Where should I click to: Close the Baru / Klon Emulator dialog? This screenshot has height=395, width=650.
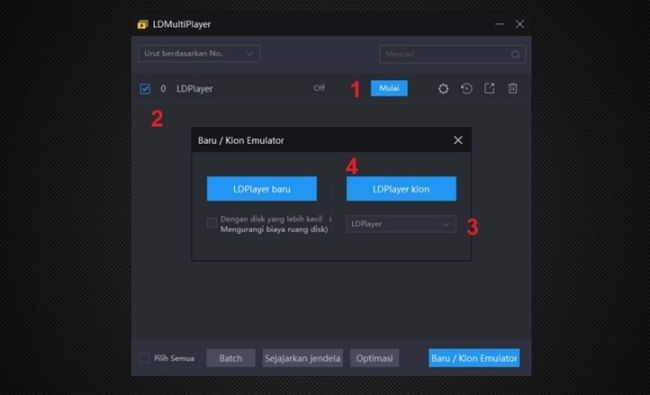458,140
